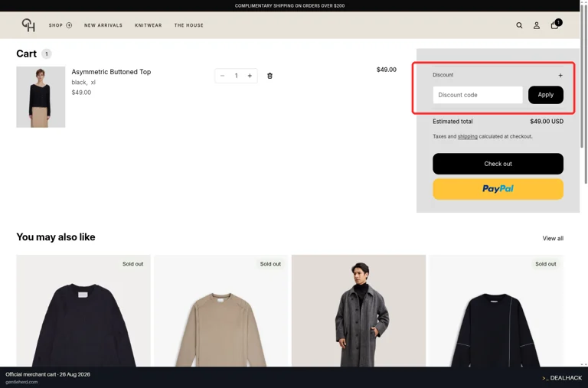Increase quantity with the plus button
Image resolution: width=588 pixels, height=388 pixels.
coord(250,76)
